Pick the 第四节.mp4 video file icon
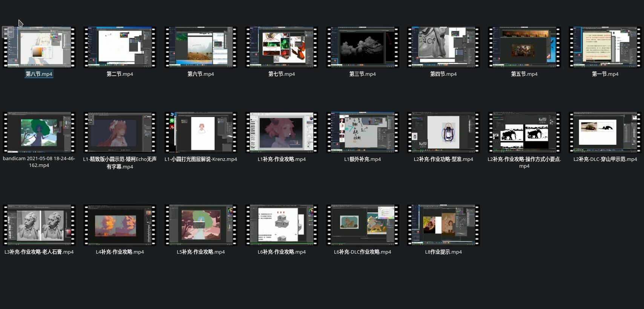 (443, 47)
